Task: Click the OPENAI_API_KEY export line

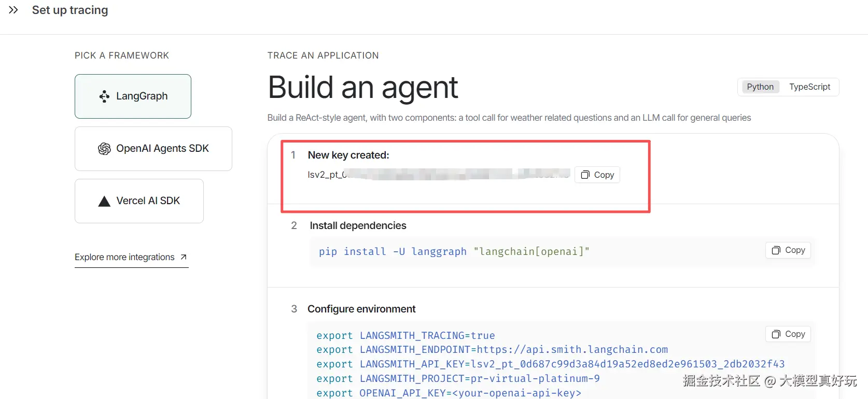Action: coord(449,393)
